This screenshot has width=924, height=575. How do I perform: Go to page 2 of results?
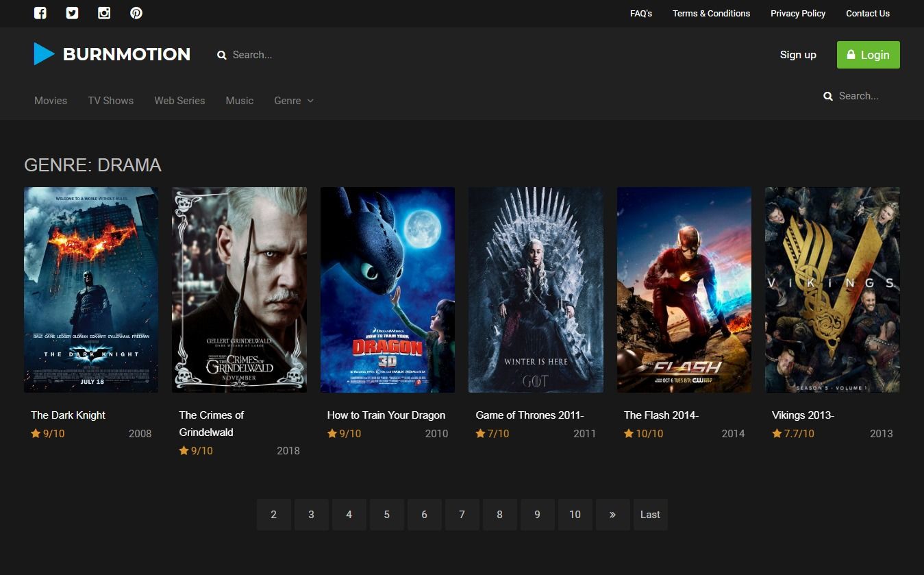tap(274, 515)
